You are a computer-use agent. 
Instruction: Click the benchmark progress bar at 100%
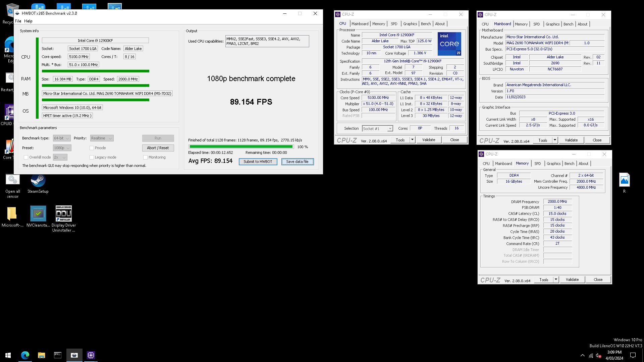pos(241,146)
